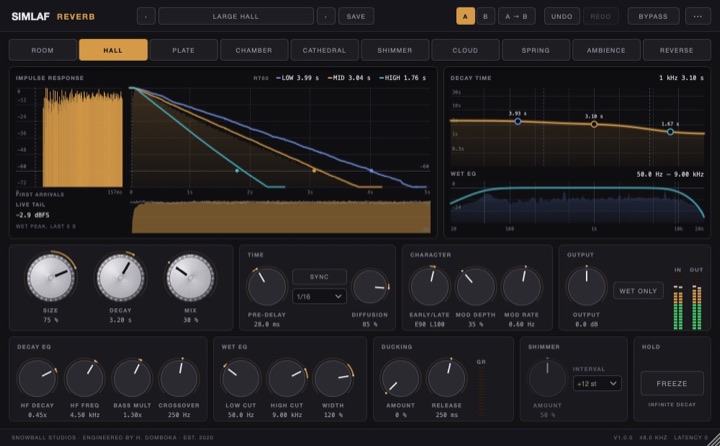Select state A
Viewport: 720px width, 446px height.
465,16
